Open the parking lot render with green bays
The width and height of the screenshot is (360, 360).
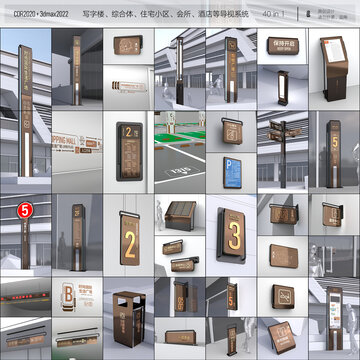coord(180,152)
